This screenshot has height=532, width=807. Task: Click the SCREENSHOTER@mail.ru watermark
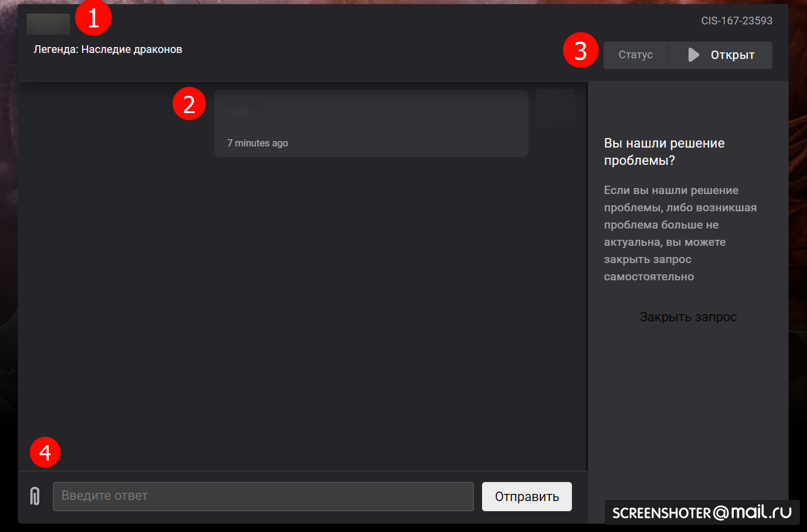702,512
